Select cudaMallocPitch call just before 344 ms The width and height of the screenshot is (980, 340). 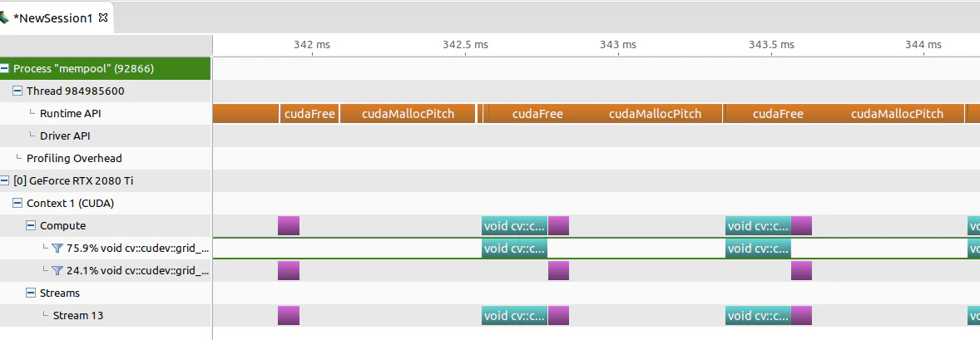(x=897, y=114)
